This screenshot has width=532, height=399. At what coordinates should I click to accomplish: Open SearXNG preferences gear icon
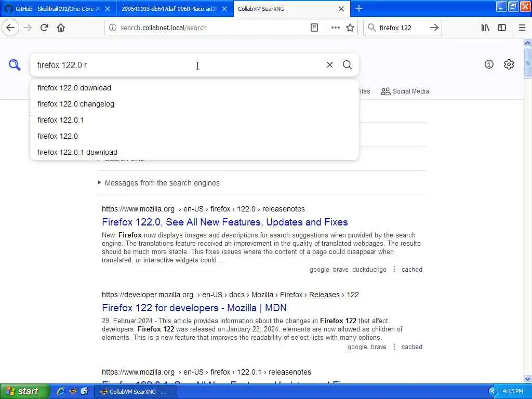509,64
